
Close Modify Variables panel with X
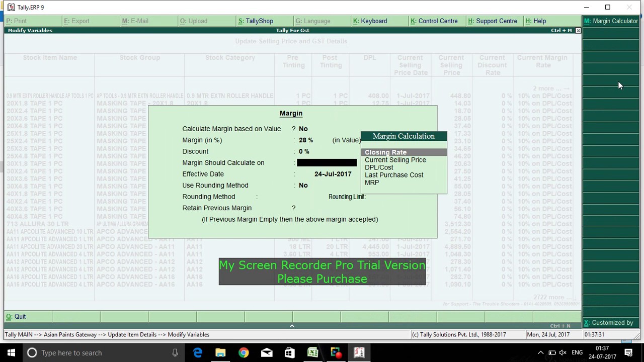click(578, 31)
